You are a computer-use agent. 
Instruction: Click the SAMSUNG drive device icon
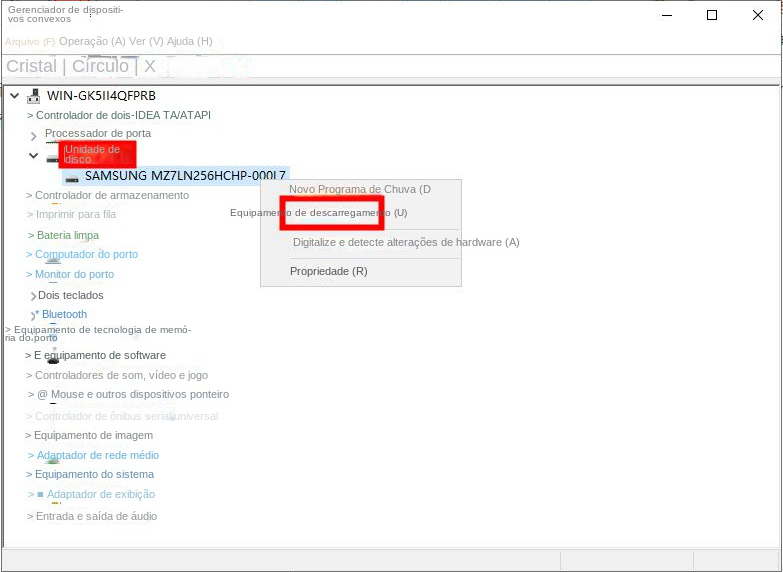click(x=72, y=179)
